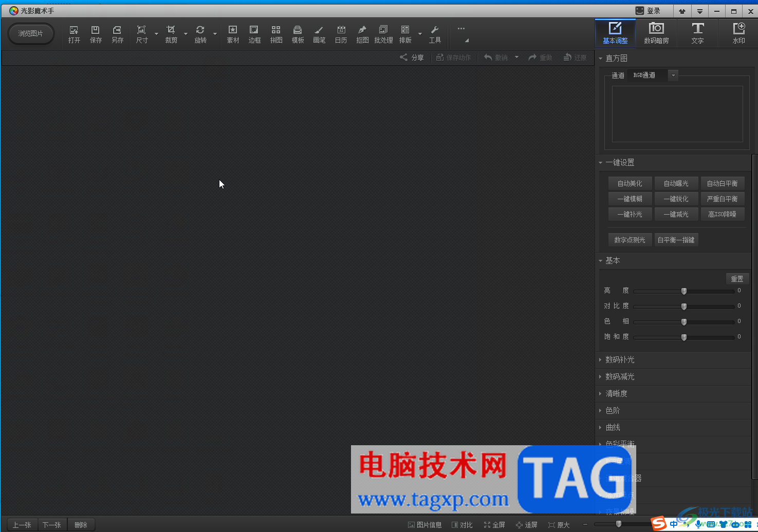The image size is (758, 532).
Task: Open the 排版 layout tool
Action: [405, 34]
